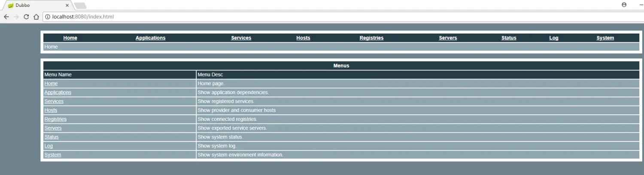Open Status in the top navigation bar
Viewport: 644px width, 175px height.
click(x=509, y=38)
